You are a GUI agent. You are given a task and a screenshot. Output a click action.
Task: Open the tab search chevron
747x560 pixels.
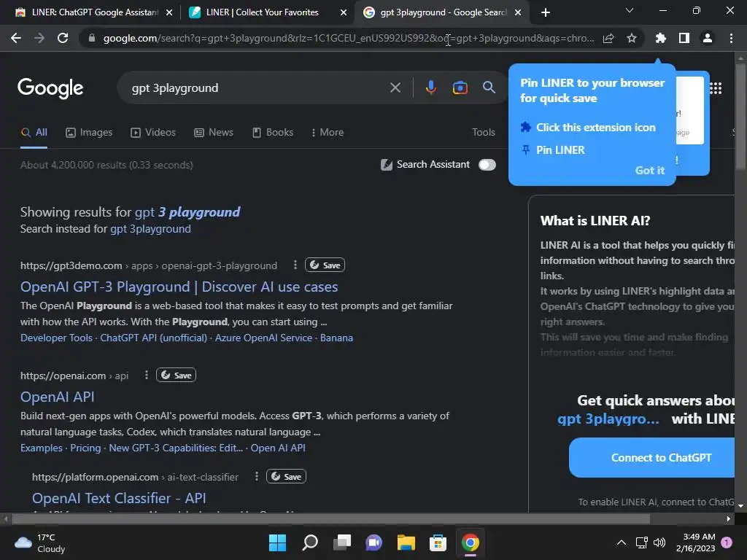(x=630, y=10)
